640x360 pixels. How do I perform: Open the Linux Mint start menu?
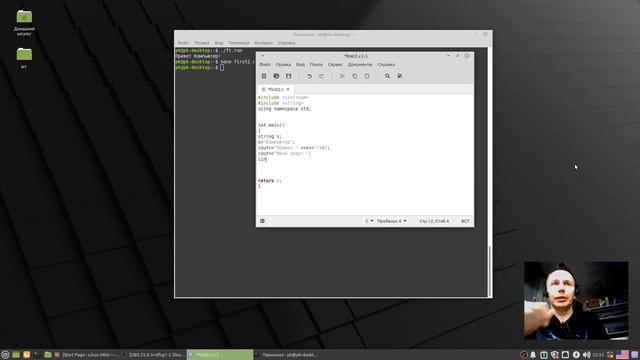[x=5, y=355]
